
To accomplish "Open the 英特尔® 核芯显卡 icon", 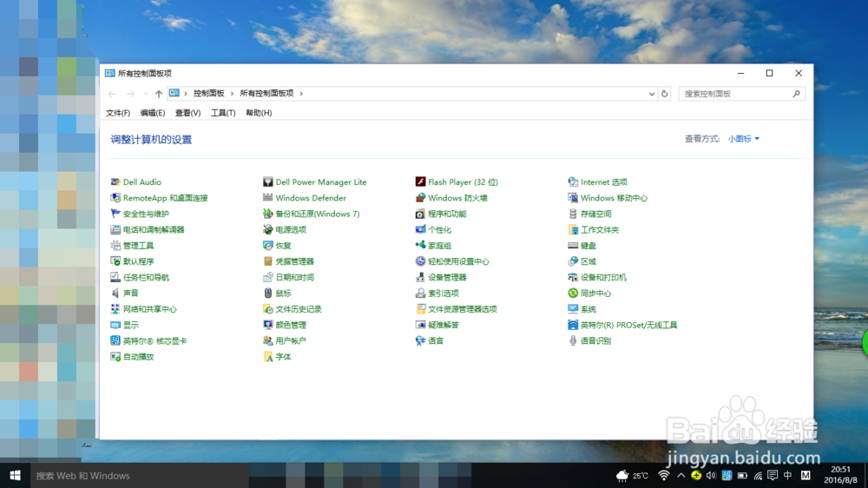I will 115,340.
